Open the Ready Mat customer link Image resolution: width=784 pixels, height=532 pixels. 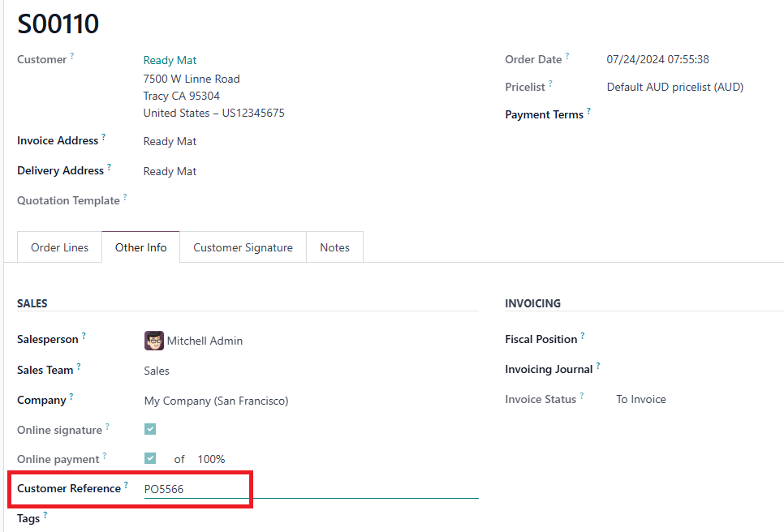170,60
